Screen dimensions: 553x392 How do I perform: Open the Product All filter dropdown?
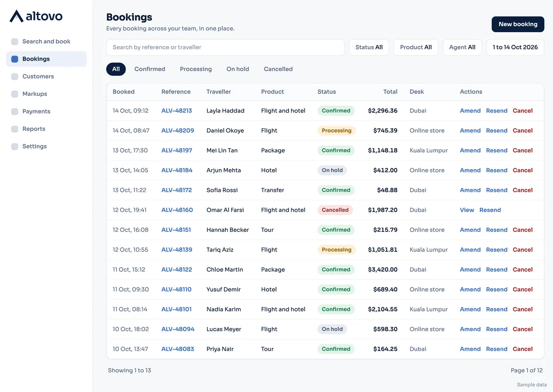416,47
